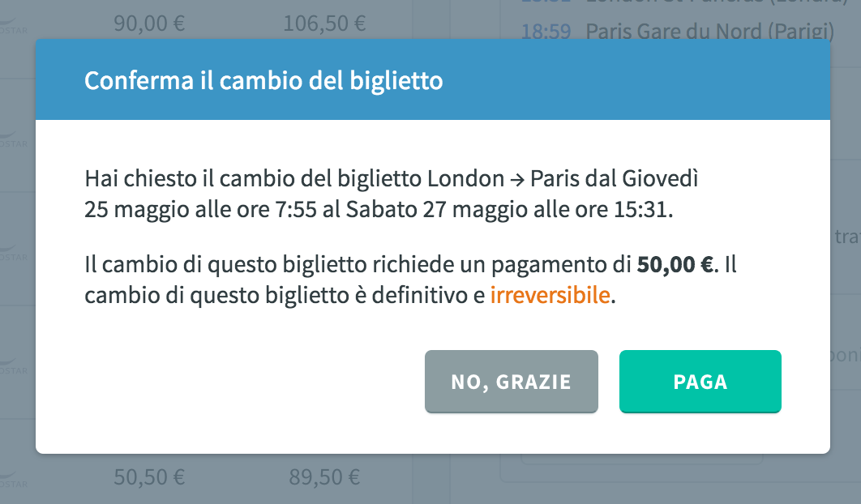Click the Paris Gare du Nord (Parigi) station
The width and height of the screenshot is (861, 504).
(710, 32)
